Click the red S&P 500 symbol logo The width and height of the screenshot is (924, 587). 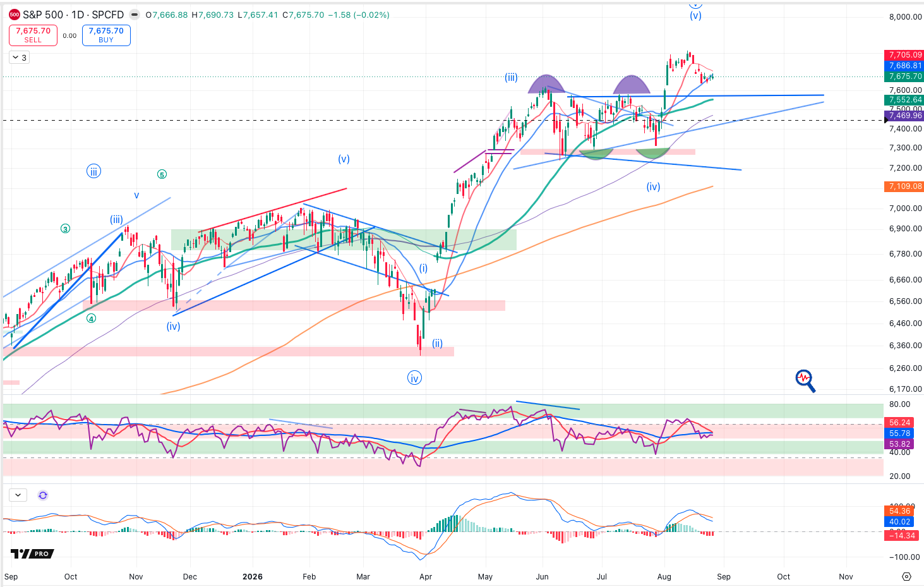(x=14, y=15)
